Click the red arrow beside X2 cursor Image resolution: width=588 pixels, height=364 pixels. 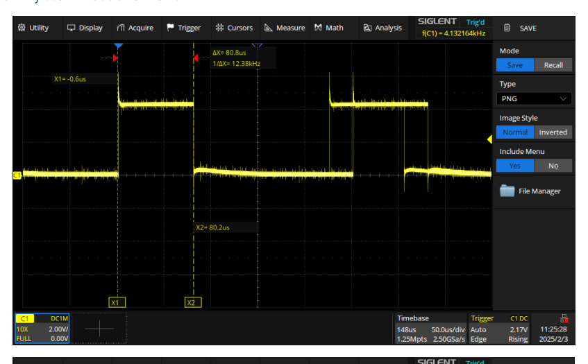click(x=201, y=58)
